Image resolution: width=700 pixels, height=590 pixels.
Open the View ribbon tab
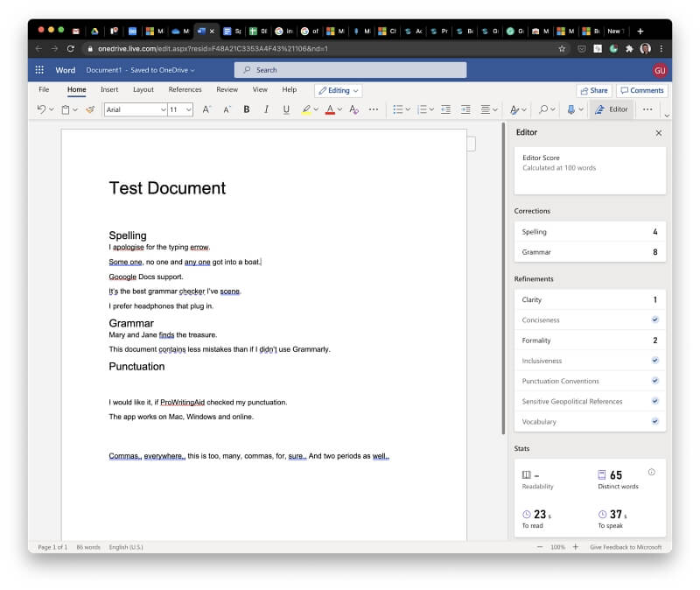(x=260, y=89)
